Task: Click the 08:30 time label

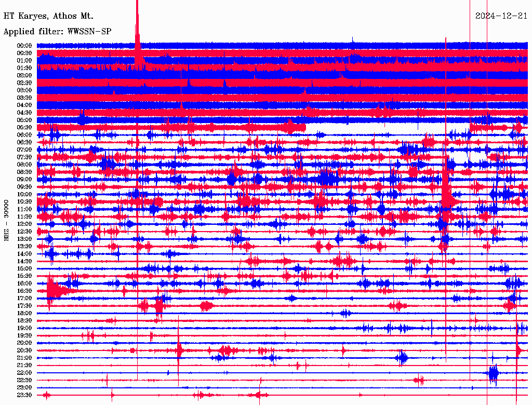Action: [x=24, y=172]
